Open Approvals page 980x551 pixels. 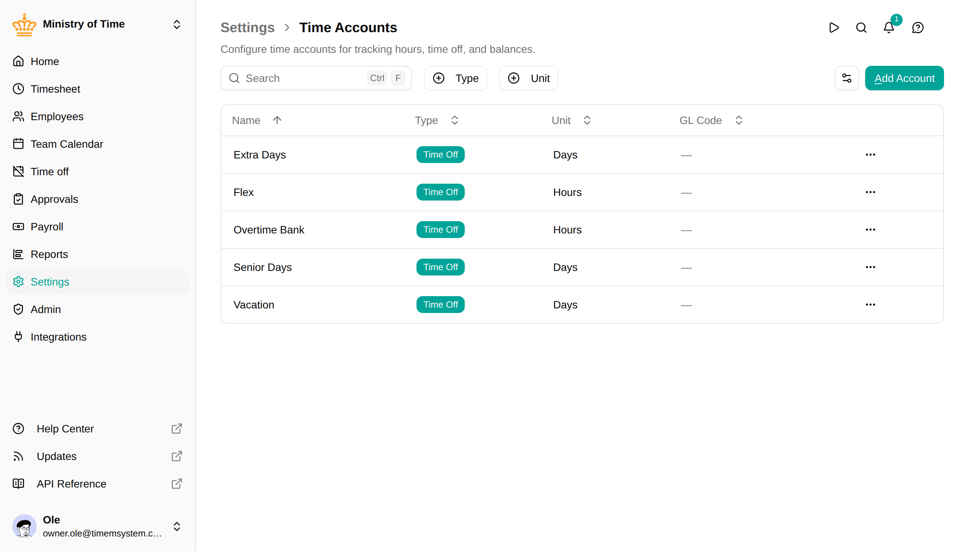click(x=98, y=199)
